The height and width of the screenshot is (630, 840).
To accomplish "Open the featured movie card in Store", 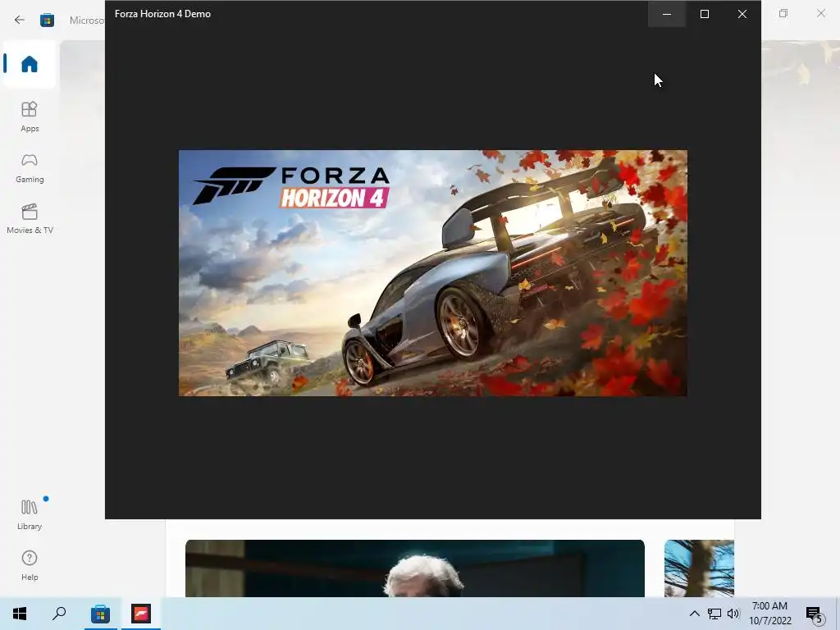I will click(x=414, y=568).
